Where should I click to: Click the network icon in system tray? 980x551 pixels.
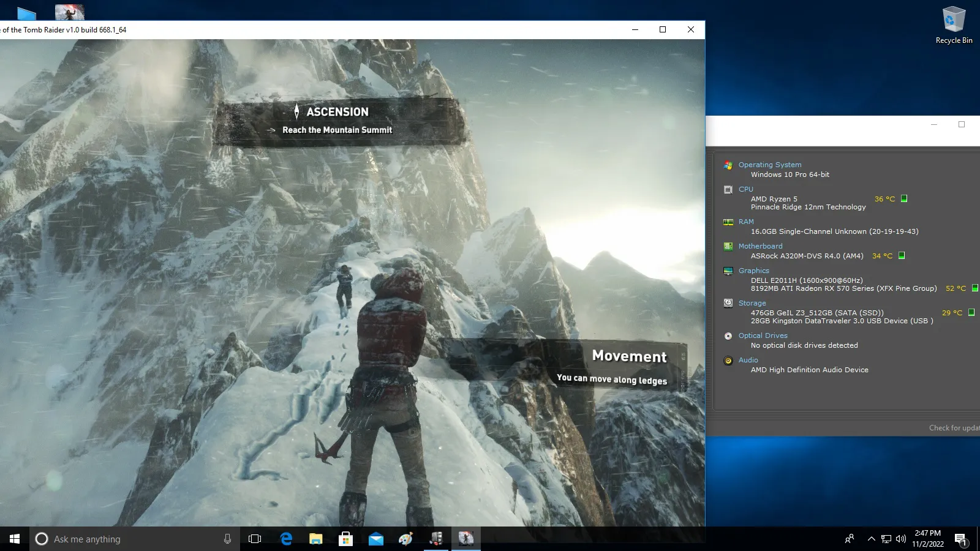pos(886,539)
